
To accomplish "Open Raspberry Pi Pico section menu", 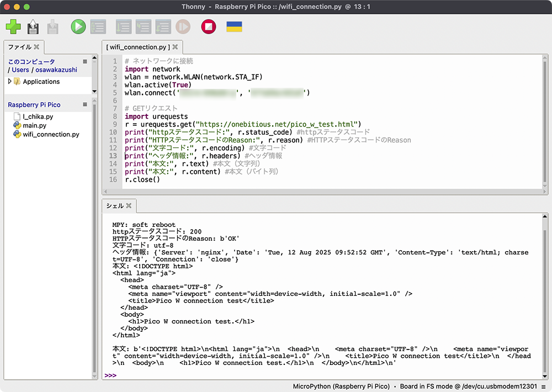I will click(85, 104).
